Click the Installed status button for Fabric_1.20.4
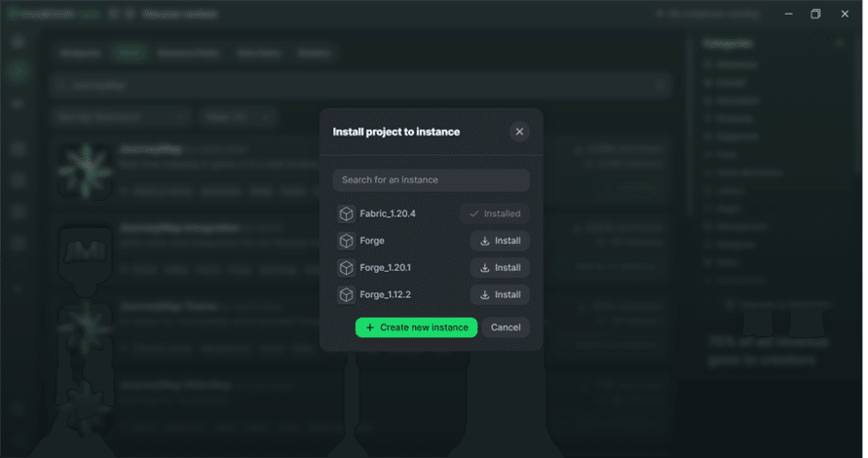 (x=495, y=213)
